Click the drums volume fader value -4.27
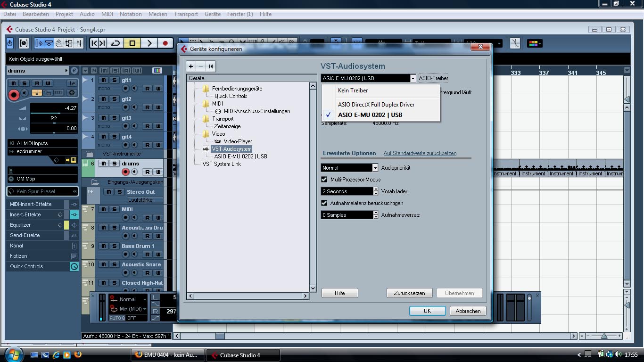 coord(54,108)
